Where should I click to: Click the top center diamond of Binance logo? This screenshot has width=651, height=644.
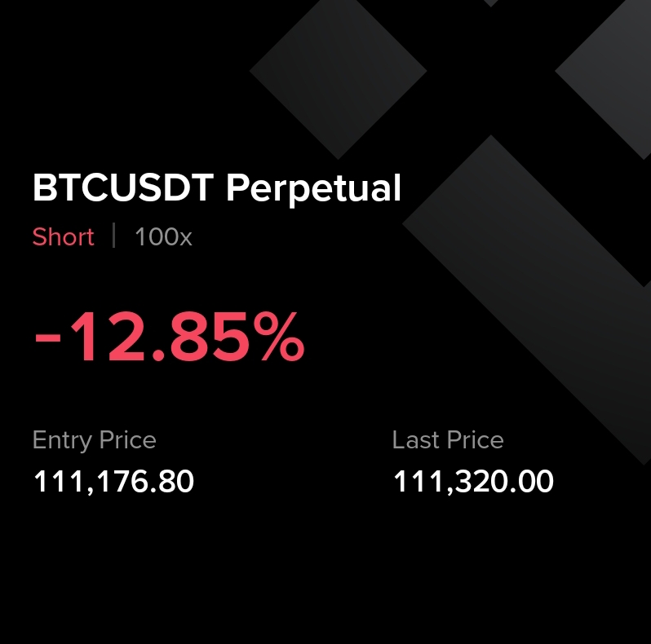[338, 69]
